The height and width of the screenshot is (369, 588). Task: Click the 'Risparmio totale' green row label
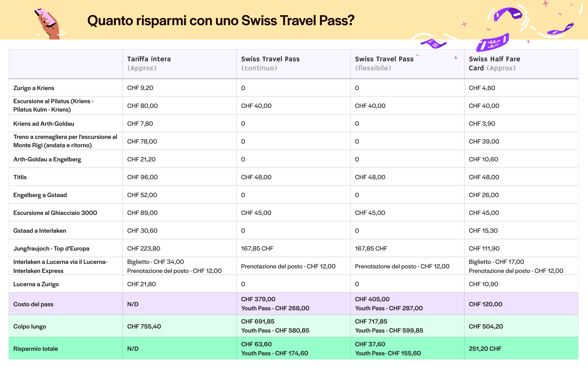coord(36,349)
